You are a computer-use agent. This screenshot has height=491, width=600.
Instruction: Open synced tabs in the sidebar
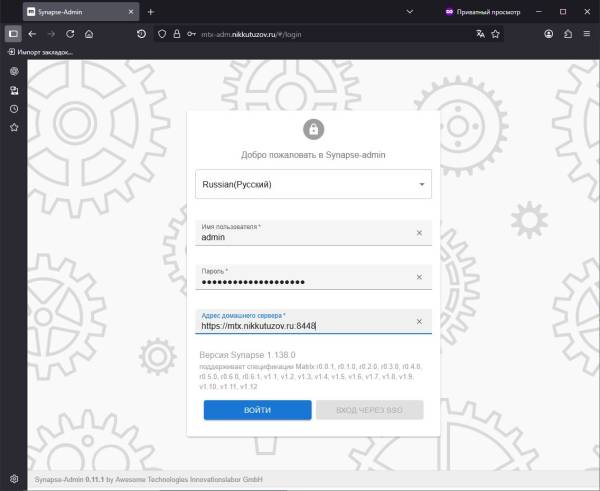(14, 90)
